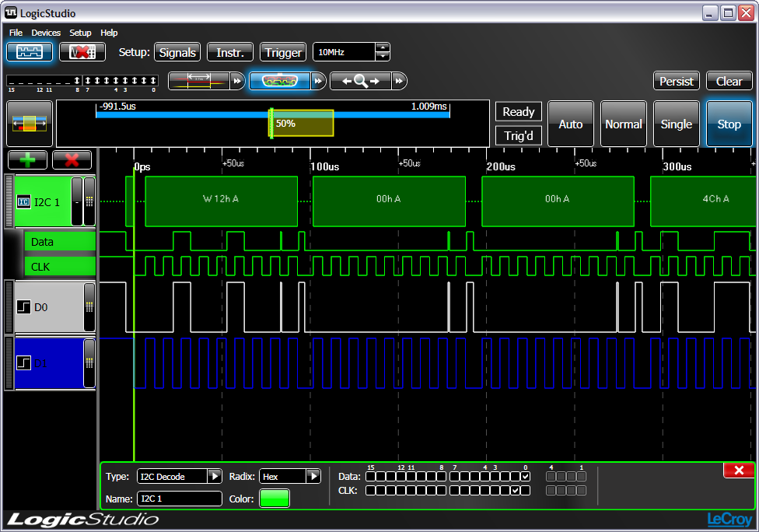Viewport: 759px width, 532px height.
Task: Expand the decode display options arrow
Action: tap(318, 81)
